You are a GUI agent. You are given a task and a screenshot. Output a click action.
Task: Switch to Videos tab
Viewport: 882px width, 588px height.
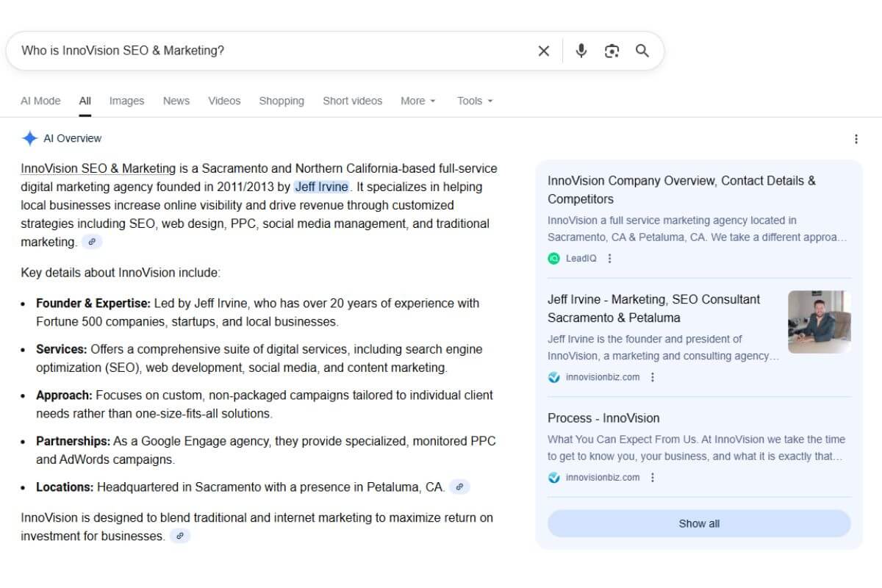(x=224, y=101)
